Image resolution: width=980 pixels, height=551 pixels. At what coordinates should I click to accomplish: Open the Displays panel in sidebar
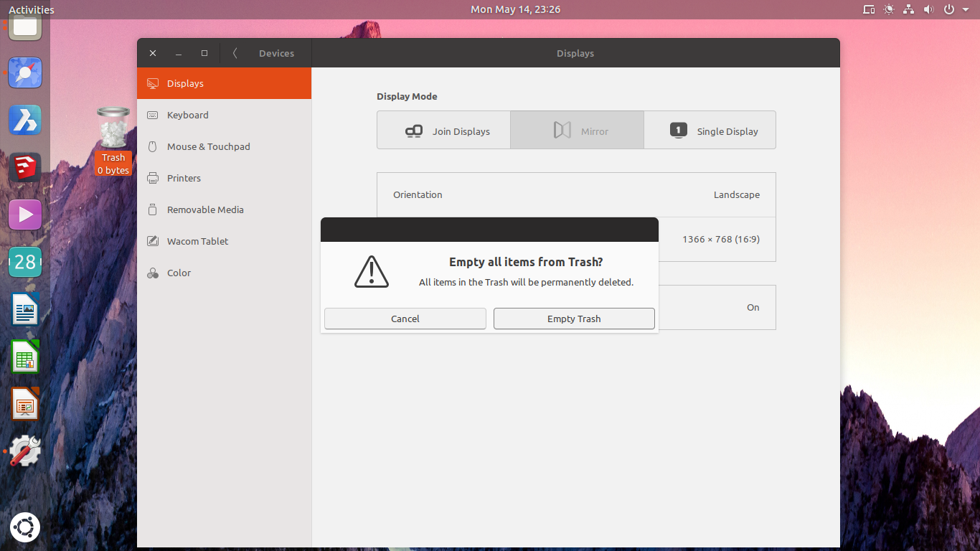coord(224,83)
